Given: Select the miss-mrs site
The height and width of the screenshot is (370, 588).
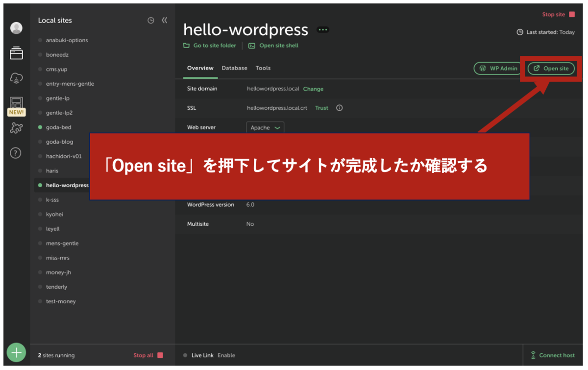Looking at the screenshot, I should pyautogui.click(x=58, y=258).
